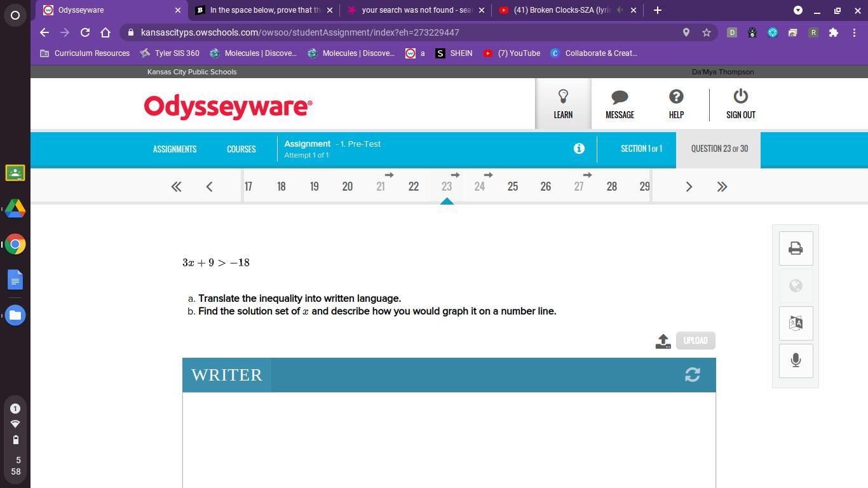Image resolution: width=868 pixels, height=488 pixels.
Task: Close the Odysseyware tab
Action: 178,10
